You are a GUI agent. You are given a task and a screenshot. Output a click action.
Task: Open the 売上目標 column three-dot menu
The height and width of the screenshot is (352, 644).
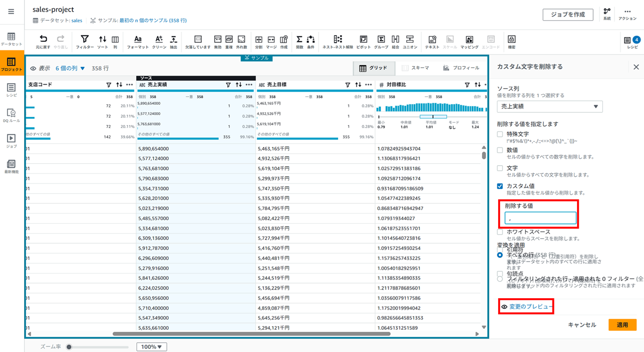point(369,85)
